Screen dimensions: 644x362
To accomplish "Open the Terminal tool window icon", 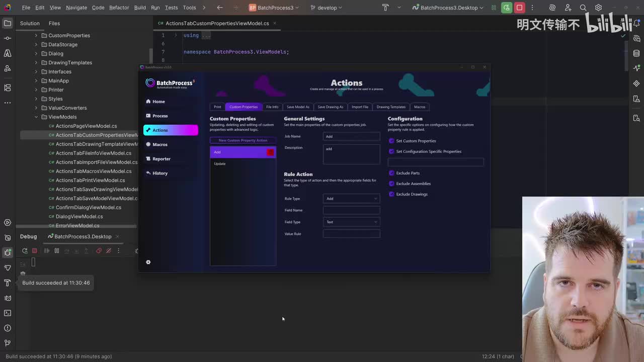I will point(8,313).
